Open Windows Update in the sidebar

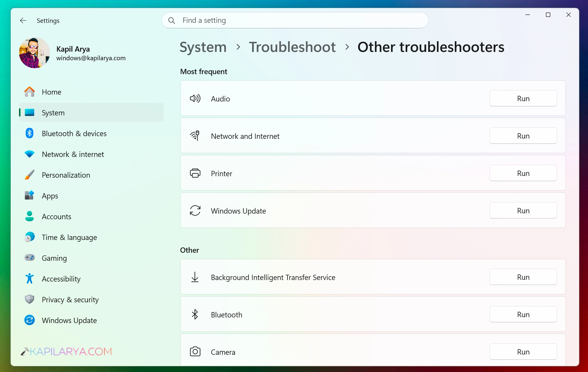click(91, 320)
